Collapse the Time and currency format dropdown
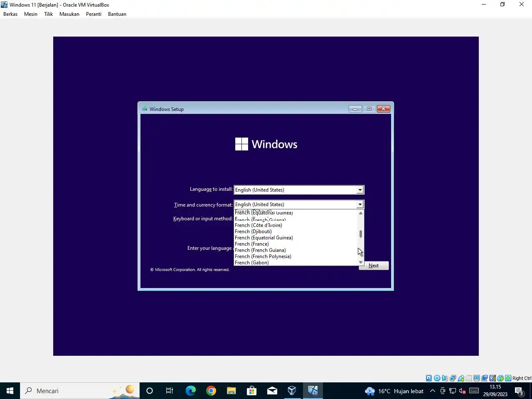The image size is (532, 399). click(360, 204)
